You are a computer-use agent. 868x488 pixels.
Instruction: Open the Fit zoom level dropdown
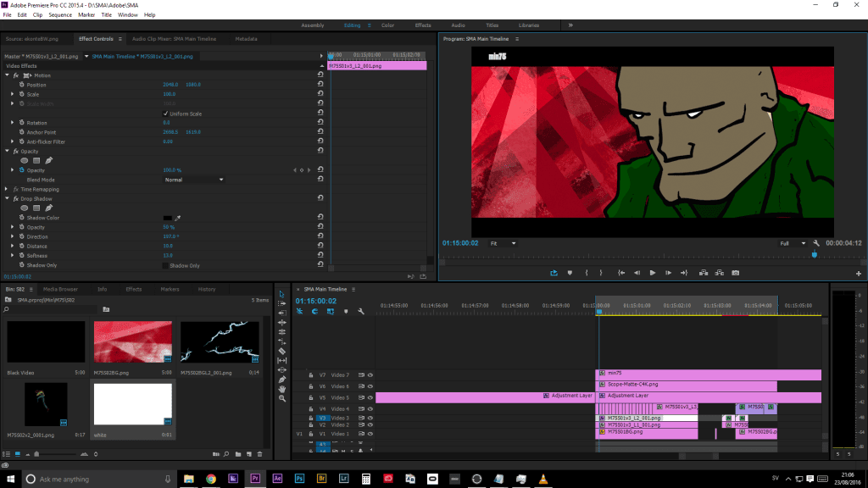503,243
